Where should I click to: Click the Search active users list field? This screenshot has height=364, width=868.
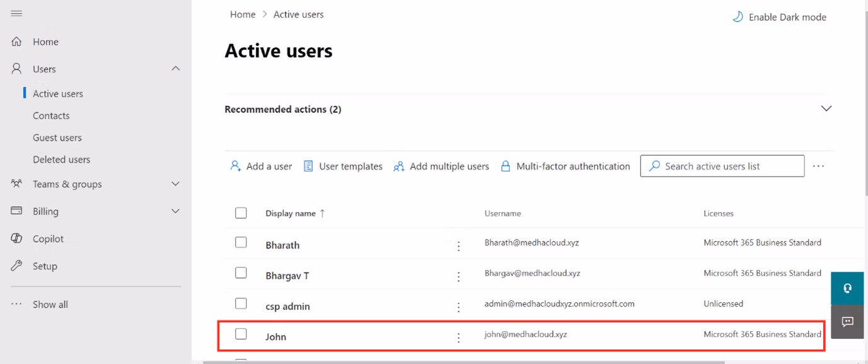coord(722,166)
